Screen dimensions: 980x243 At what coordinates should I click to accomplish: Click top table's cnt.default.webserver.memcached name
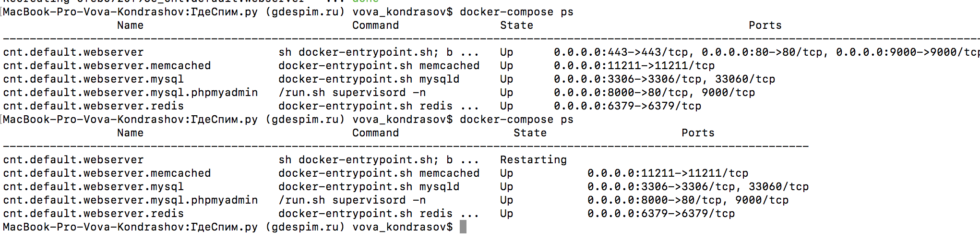(x=107, y=65)
